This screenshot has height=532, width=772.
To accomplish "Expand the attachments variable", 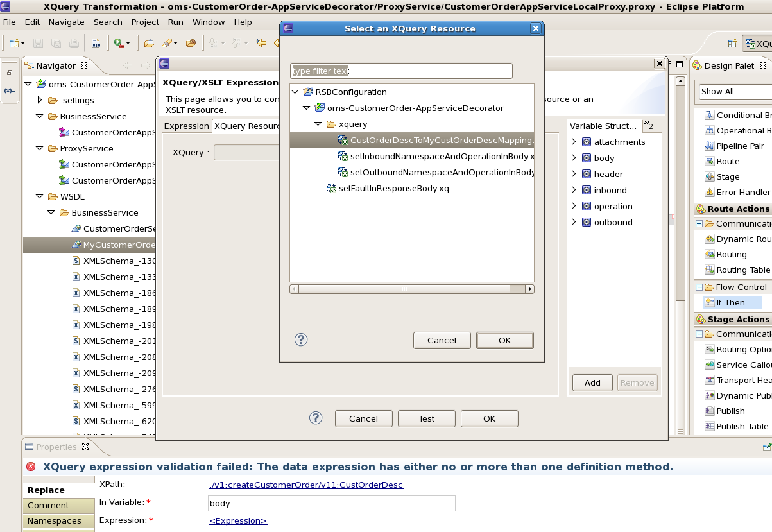I will pyautogui.click(x=574, y=142).
